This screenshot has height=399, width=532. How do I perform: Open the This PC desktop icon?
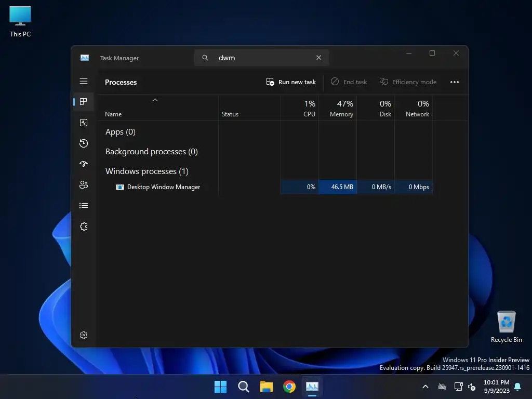(20, 22)
